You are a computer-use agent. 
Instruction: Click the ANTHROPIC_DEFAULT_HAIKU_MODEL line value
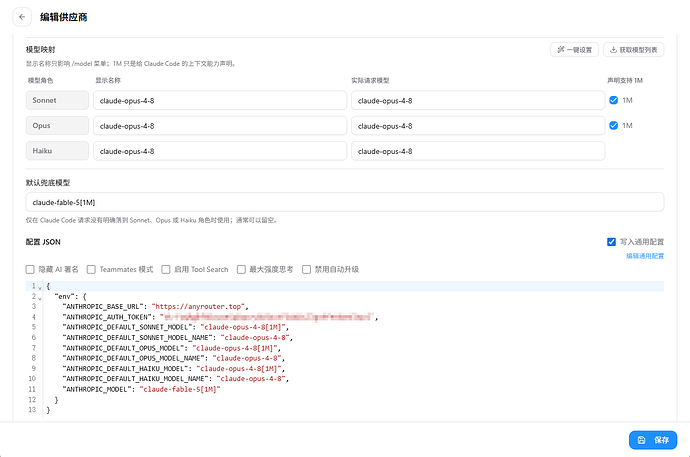[x=239, y=369]
